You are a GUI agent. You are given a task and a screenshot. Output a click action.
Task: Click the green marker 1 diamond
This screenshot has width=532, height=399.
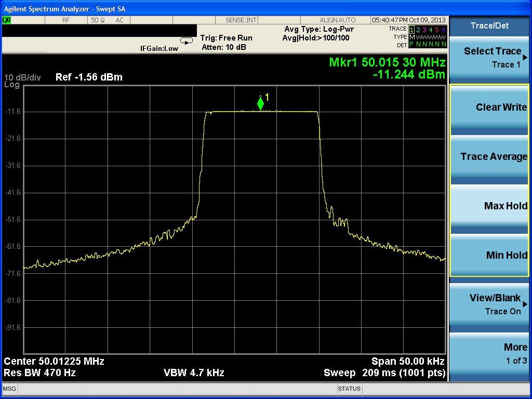click(x=260, y=103)
